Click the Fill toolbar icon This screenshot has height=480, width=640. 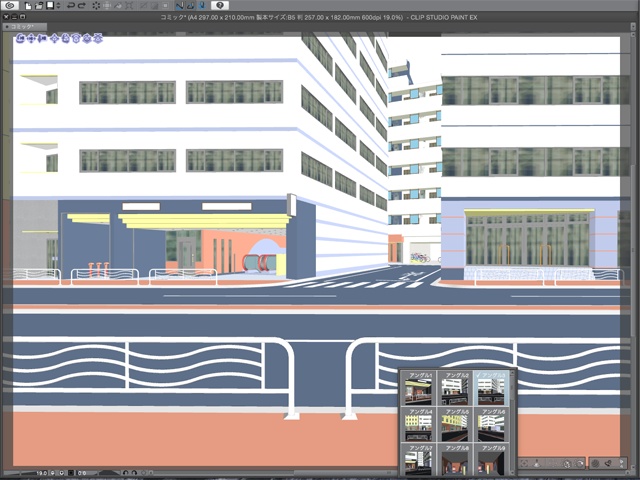(x=118, y=6)
